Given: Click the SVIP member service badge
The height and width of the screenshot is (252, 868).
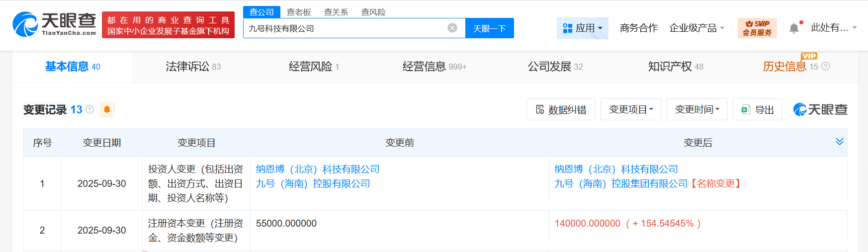Looking at the screenshot, I should pos(757,28).
